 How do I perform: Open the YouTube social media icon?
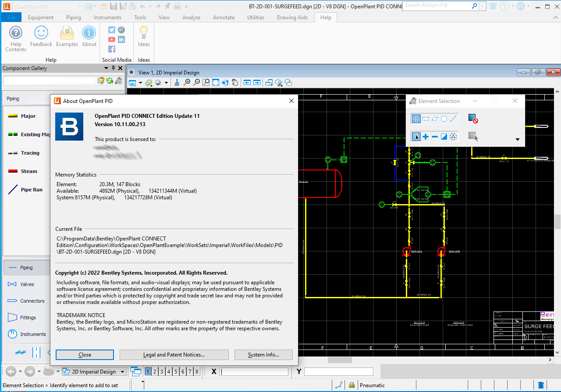click(x=112, y=39)
